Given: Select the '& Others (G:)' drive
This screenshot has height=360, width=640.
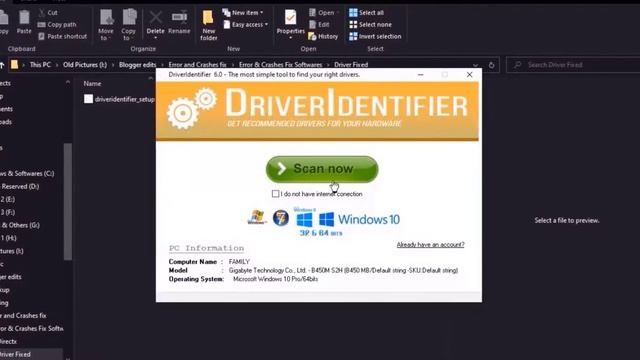Looking at the screenshot, I should (20, 225).
